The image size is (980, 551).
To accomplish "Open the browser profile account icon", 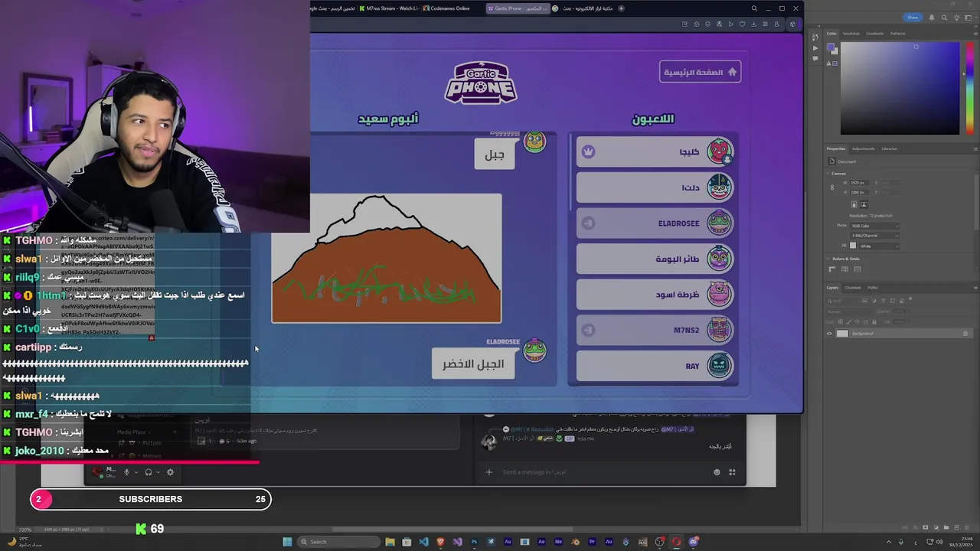I will click(776, 24).
